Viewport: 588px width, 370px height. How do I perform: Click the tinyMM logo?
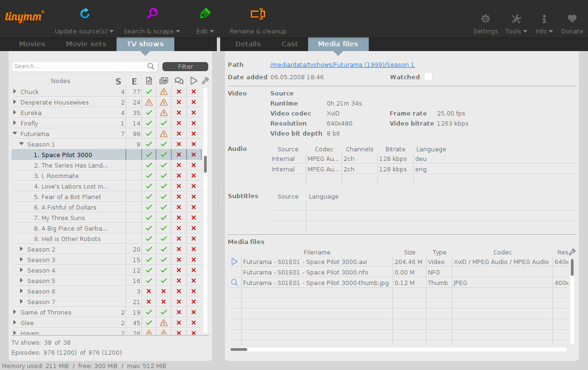click(x=25, y=16)
